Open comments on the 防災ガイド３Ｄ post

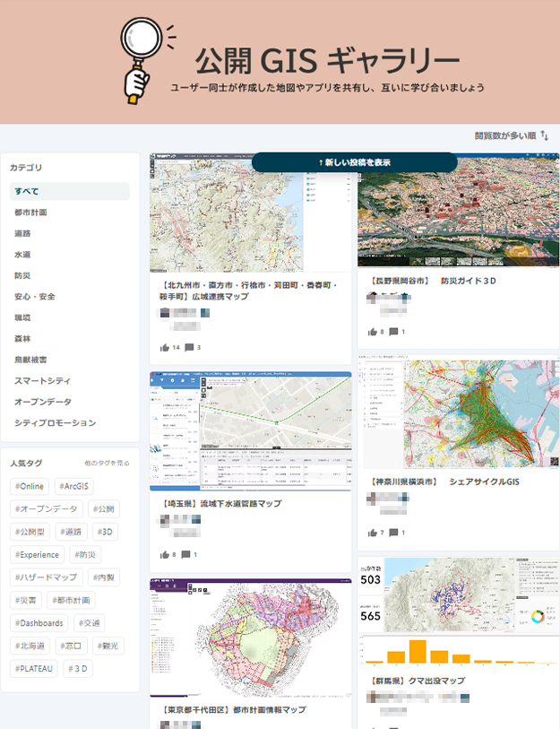(x=393, y=332)
